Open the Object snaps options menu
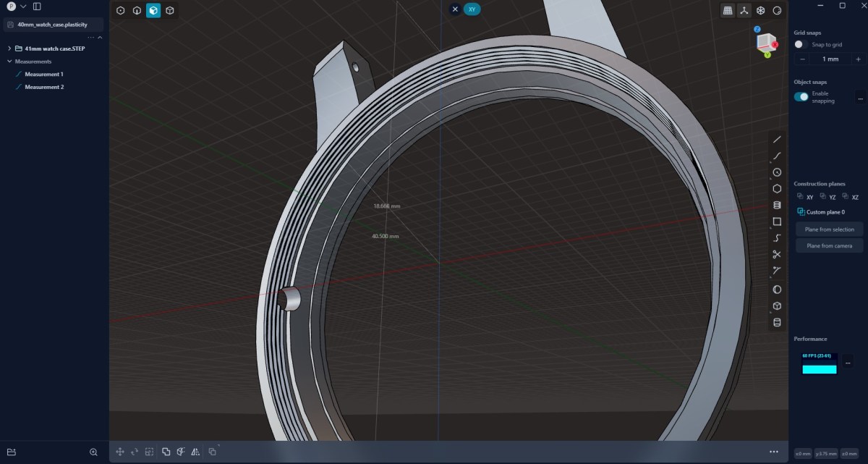Viewport: 868px width, 464px height. pyautogui.click(x=860, y=97)
